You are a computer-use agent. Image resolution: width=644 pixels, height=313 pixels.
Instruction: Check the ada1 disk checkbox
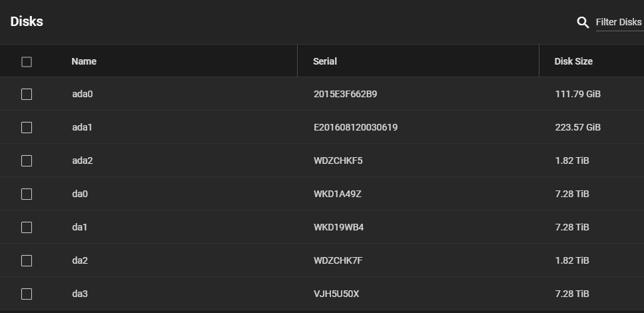pos(26,127)
